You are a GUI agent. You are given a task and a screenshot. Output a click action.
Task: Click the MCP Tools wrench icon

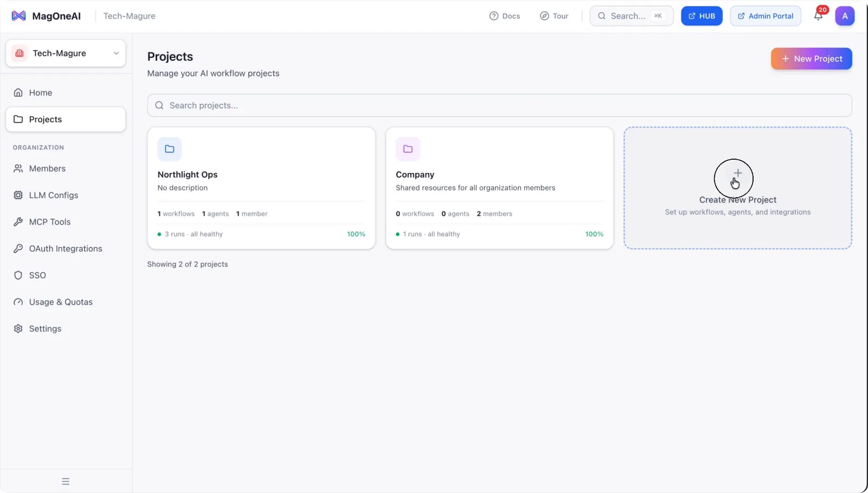coord(18,222)
